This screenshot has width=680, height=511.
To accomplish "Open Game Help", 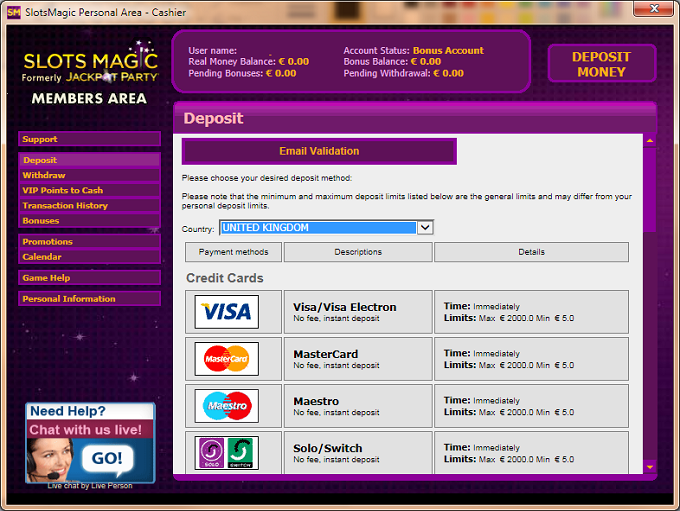I will (x=89, y=278).
